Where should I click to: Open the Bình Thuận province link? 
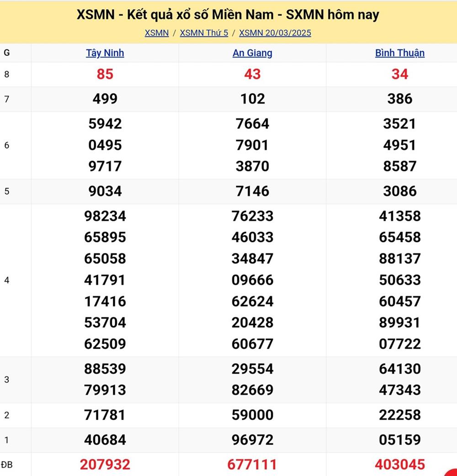(400, 53)
